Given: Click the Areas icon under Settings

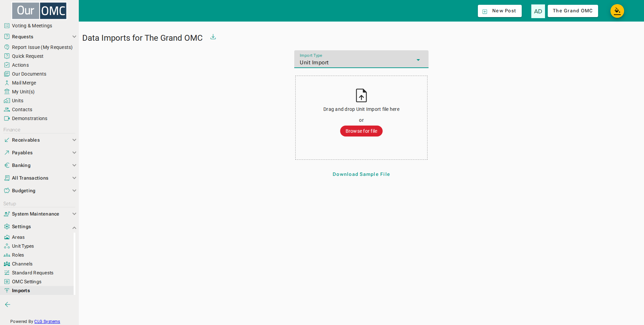Looking at the screenshot, I should click(x=7, y=237).
